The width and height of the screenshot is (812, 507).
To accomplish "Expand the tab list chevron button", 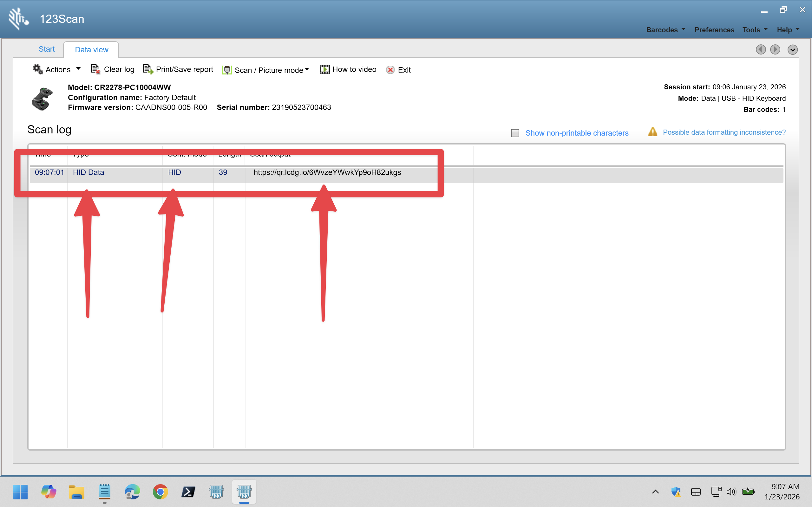I will [792, 50].
